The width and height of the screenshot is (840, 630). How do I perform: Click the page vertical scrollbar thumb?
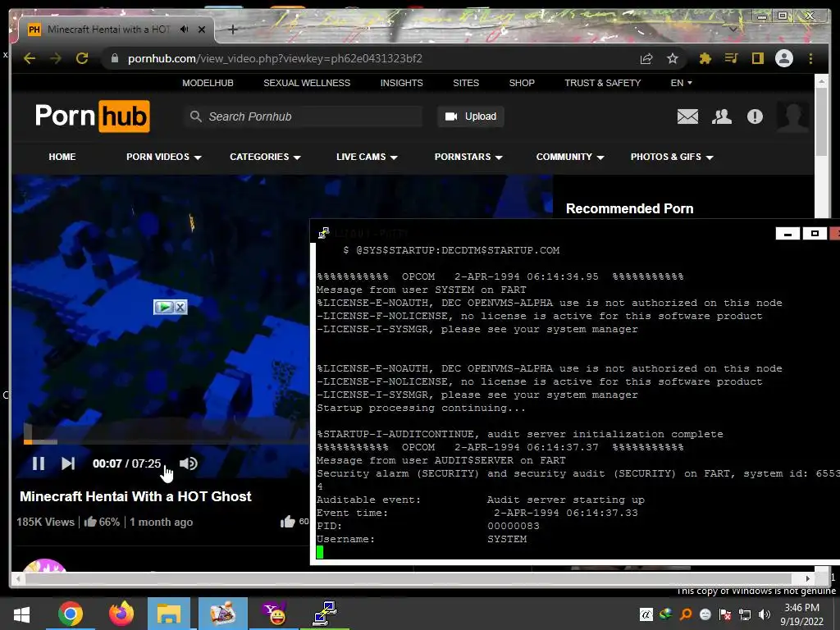pyautogui.click(x=821, y=121)
